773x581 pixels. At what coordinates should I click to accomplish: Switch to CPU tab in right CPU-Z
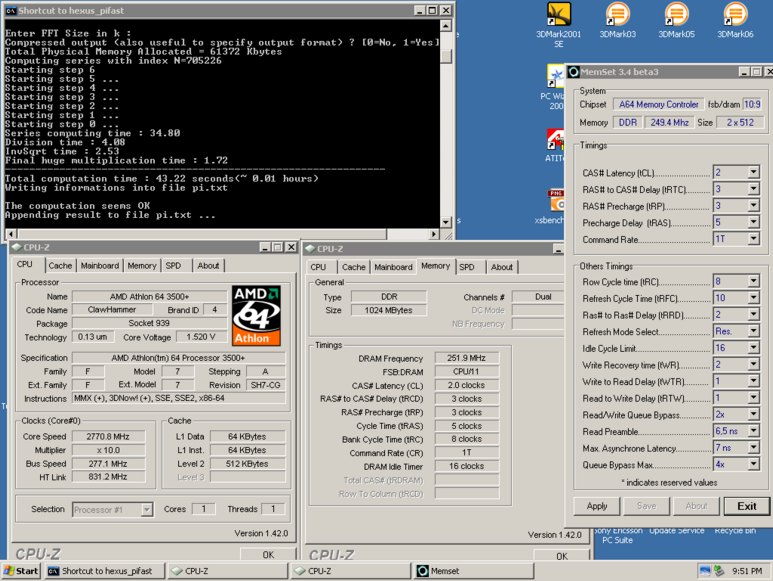318,267
